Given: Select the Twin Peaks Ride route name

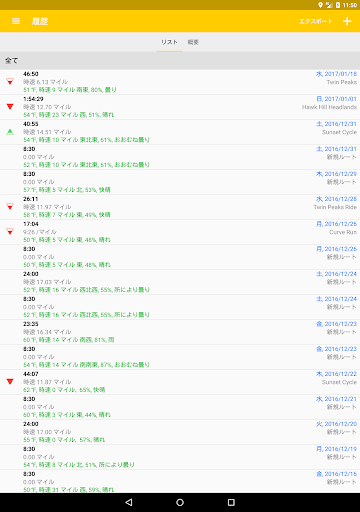Looking at the screenshot, I should pos(335,207).
